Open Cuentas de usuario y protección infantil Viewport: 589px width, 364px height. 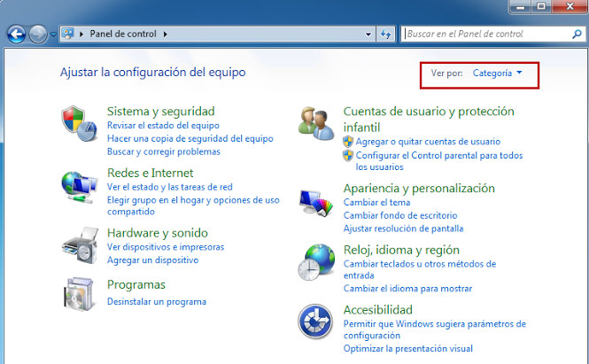(429, 119)
